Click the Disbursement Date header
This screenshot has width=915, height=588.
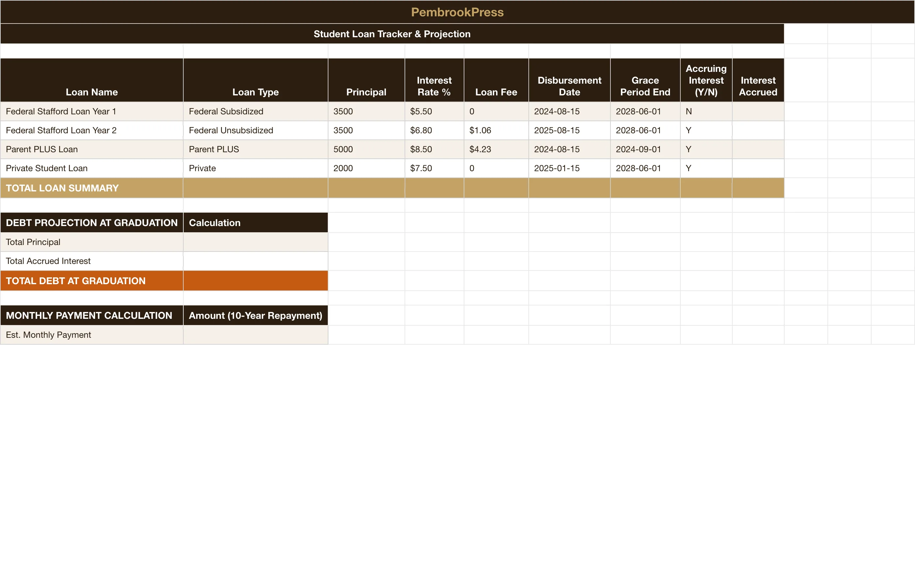pos(569,80)
